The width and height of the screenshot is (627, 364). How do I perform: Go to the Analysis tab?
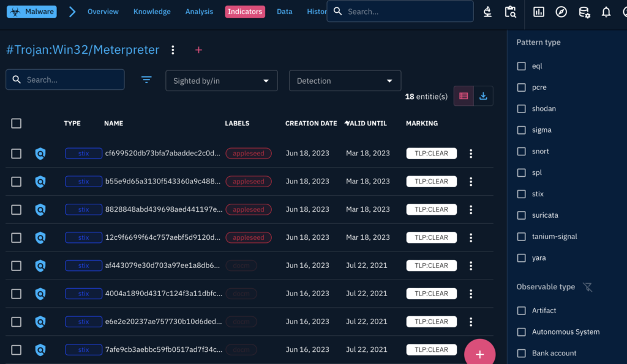pos(199,12)
